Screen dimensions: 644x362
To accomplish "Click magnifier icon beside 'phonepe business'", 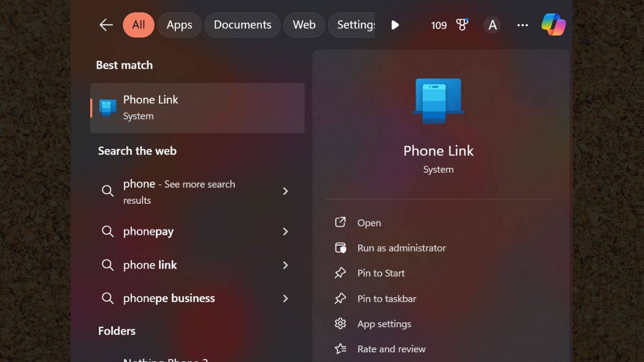I will (108, 298).
